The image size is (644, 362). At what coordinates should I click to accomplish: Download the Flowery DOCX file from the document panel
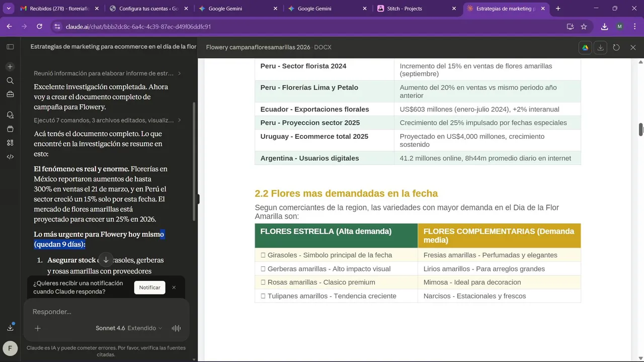point(600,47)
